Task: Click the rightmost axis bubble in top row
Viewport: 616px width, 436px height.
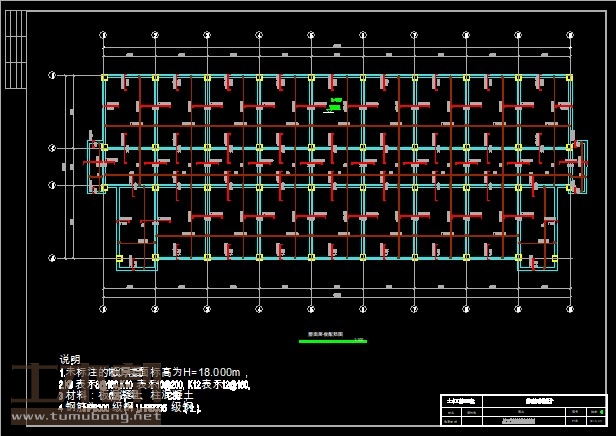Action: pyautogui.click(x=568, y=33)
